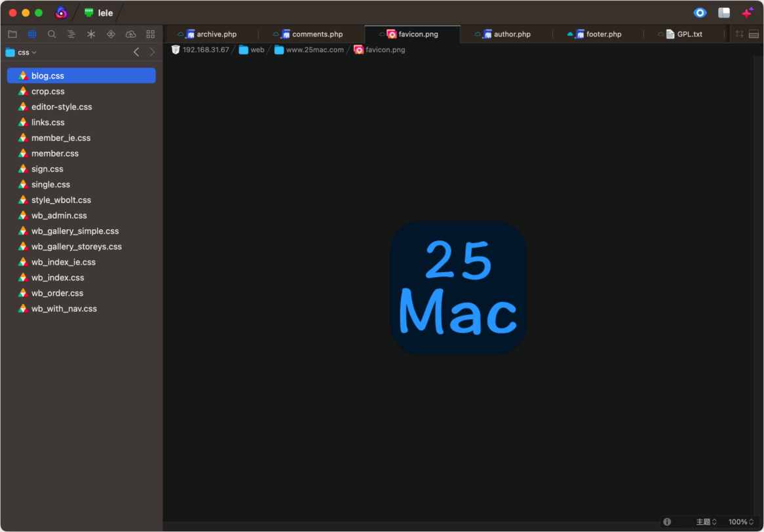Click the www.25mac.com breadcrumb
This screenshot has width=764, height=532.
(x=309, y=50)
